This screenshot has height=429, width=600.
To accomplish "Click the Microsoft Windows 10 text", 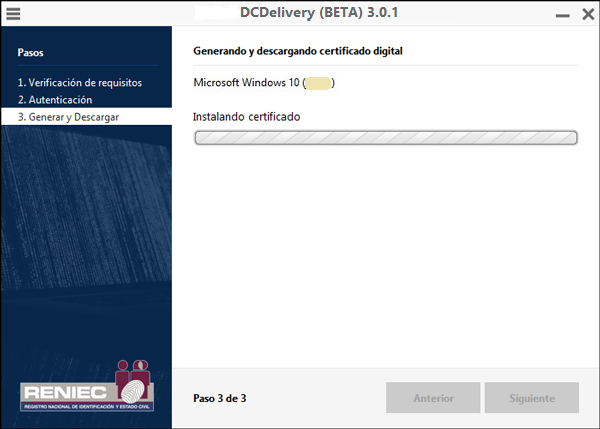I will click(x=246, y=82).
